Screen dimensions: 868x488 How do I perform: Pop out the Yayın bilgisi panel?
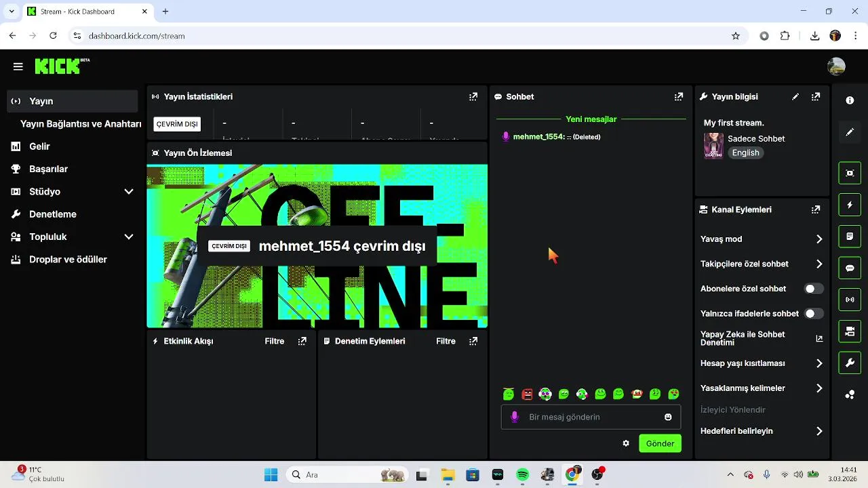point(816,97)
